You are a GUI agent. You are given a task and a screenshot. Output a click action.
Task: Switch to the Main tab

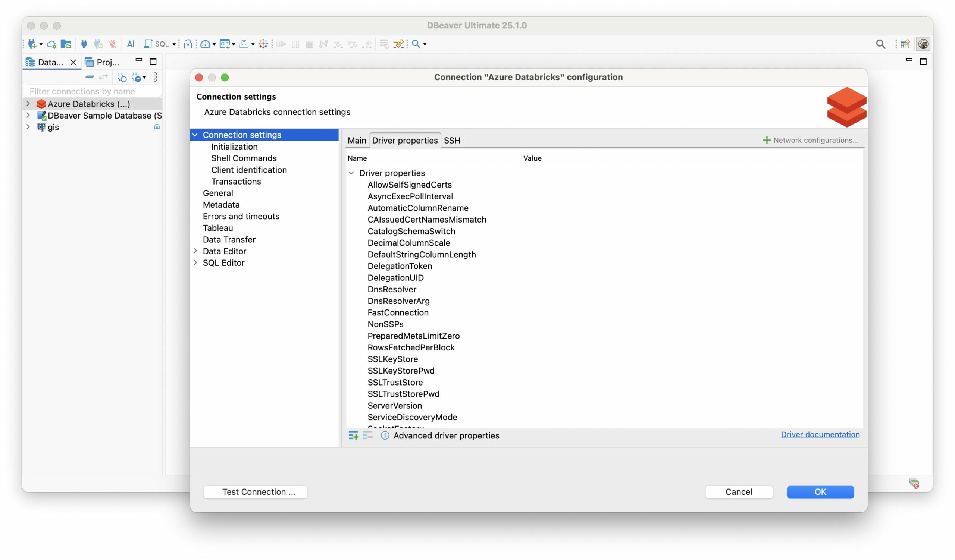pos(357,141)
